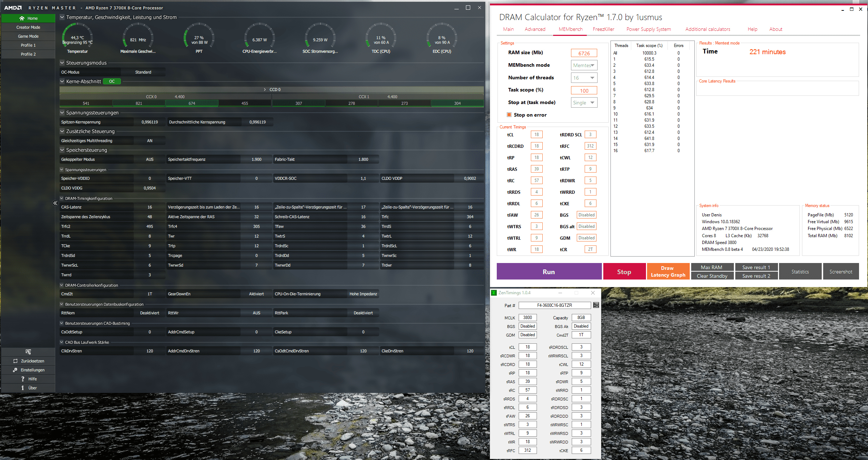Collapse DRAM-Controllerkonfiguration section
Image resolution: width=868 pixels, height=460 pixels.
(x=62, y=285)
